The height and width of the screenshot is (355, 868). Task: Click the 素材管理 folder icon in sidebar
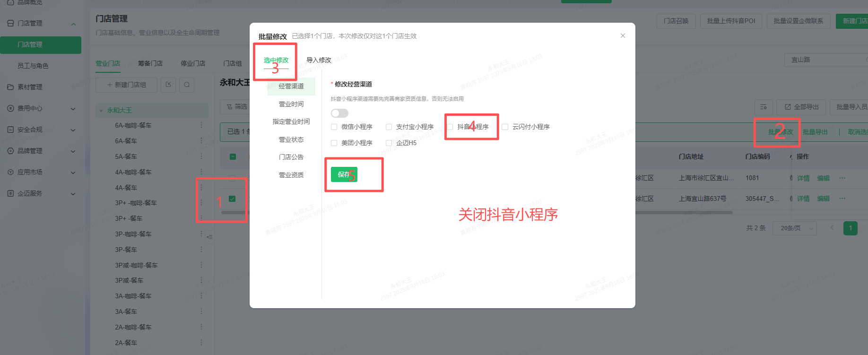(x=10, y=87)
